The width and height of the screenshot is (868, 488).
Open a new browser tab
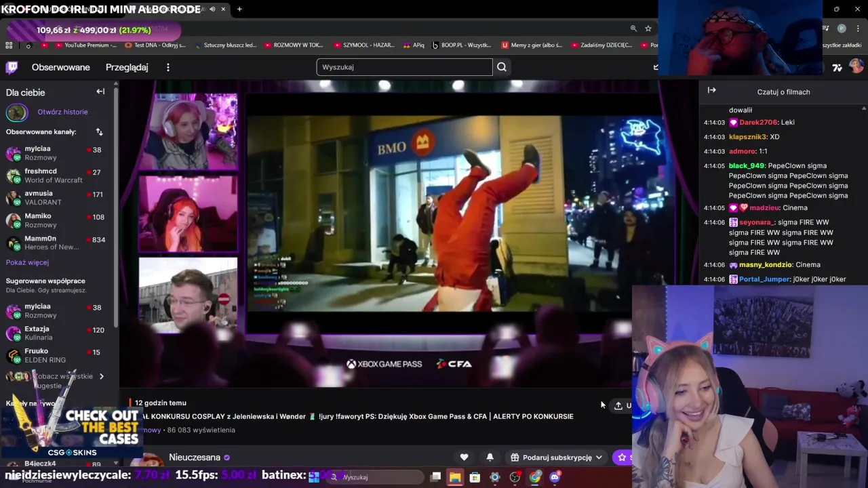pyautogui.click(x=239, y=9)
